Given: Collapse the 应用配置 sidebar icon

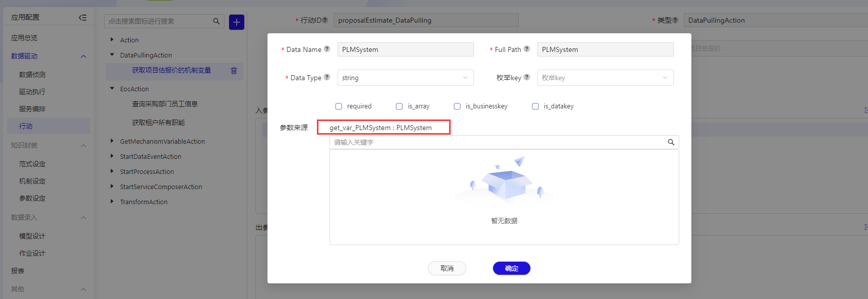Looking at the screenshot, I should [x=83, y=18].
